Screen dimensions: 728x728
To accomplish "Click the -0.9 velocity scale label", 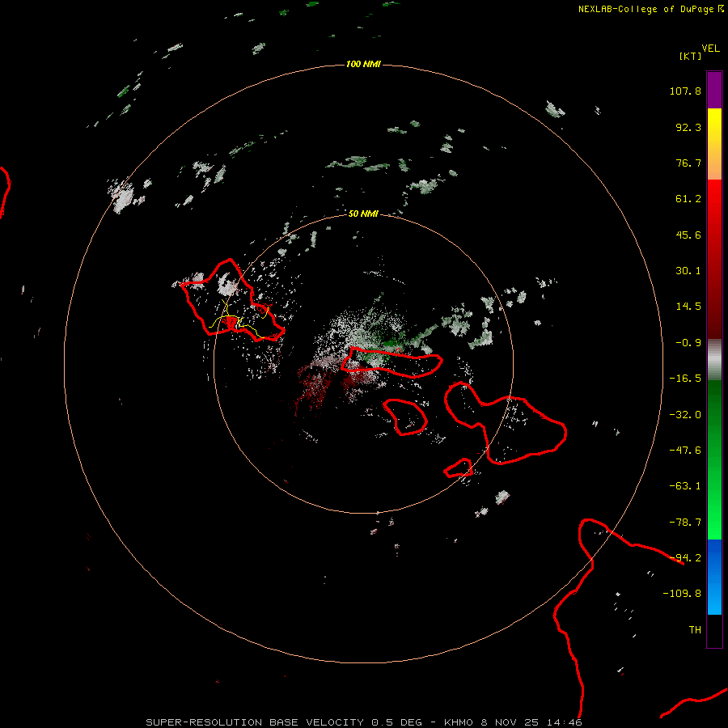I will point(688,343).
